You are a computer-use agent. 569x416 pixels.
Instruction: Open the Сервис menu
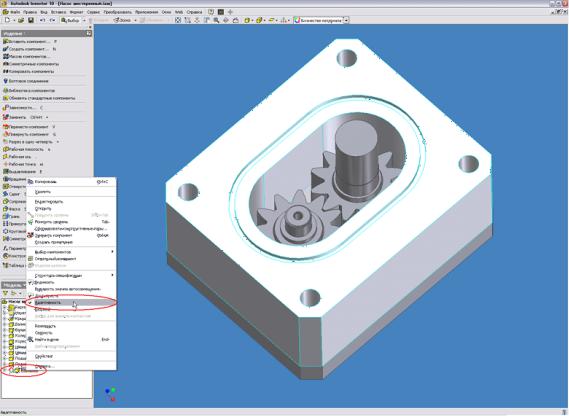[93, 12]
